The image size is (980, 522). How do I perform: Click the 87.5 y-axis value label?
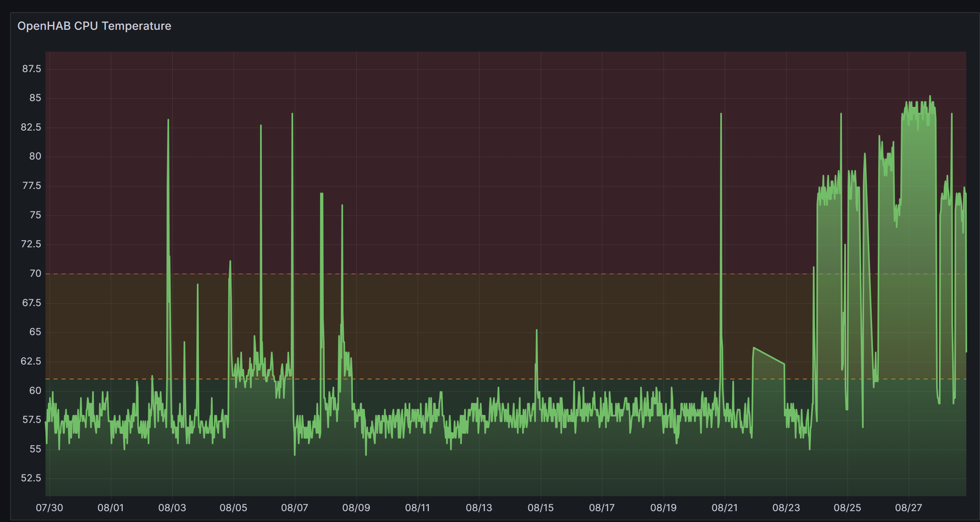[31, 69]
